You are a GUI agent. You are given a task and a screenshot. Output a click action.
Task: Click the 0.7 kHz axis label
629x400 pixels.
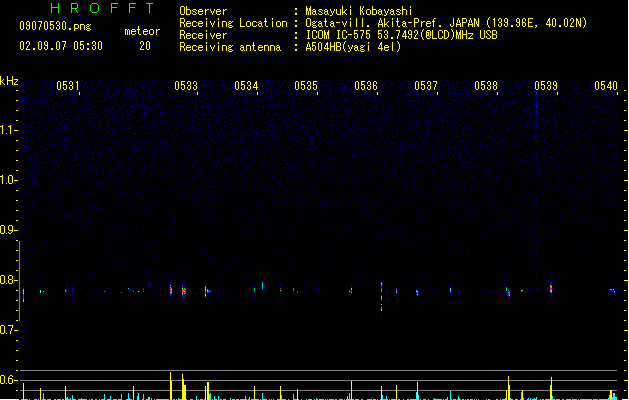coord(8,330)
